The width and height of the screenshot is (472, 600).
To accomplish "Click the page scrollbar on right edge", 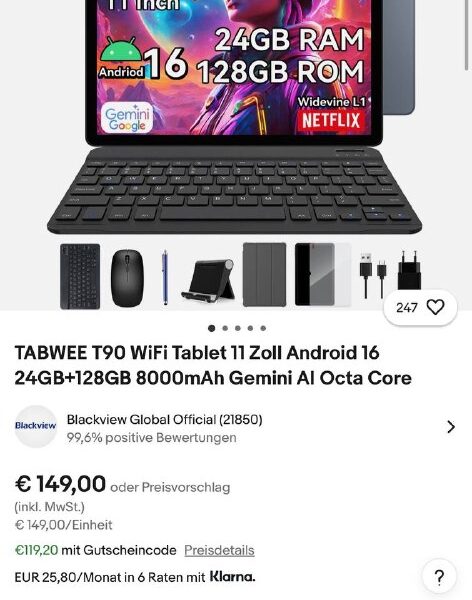I will (466, 35).
